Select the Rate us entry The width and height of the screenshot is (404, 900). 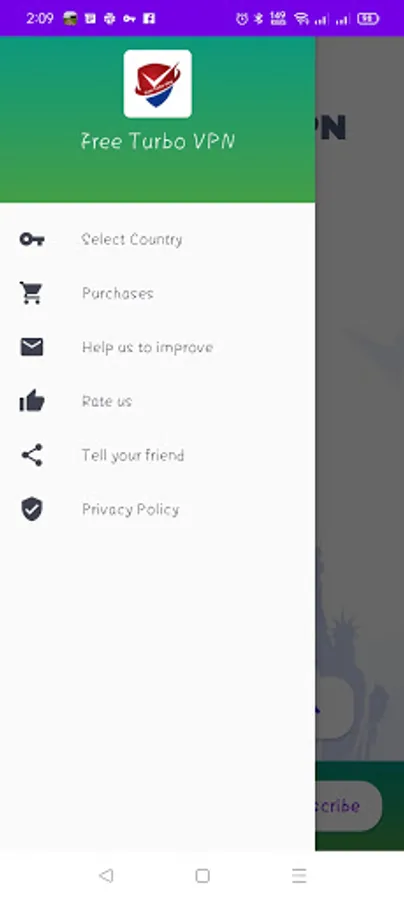click(157, 401)
